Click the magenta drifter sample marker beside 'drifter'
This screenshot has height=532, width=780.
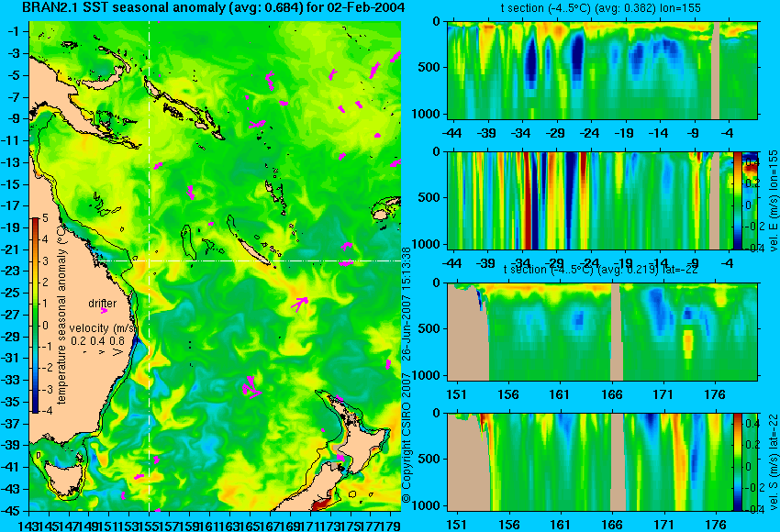[x=104, y=311]
